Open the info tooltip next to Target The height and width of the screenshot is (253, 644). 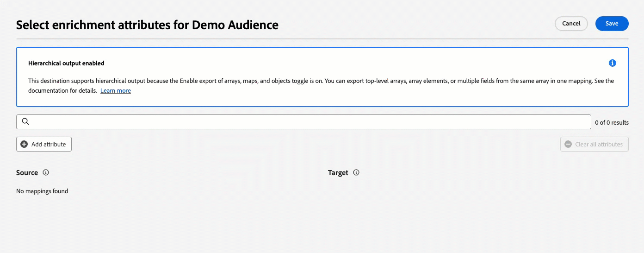[356, 172]
